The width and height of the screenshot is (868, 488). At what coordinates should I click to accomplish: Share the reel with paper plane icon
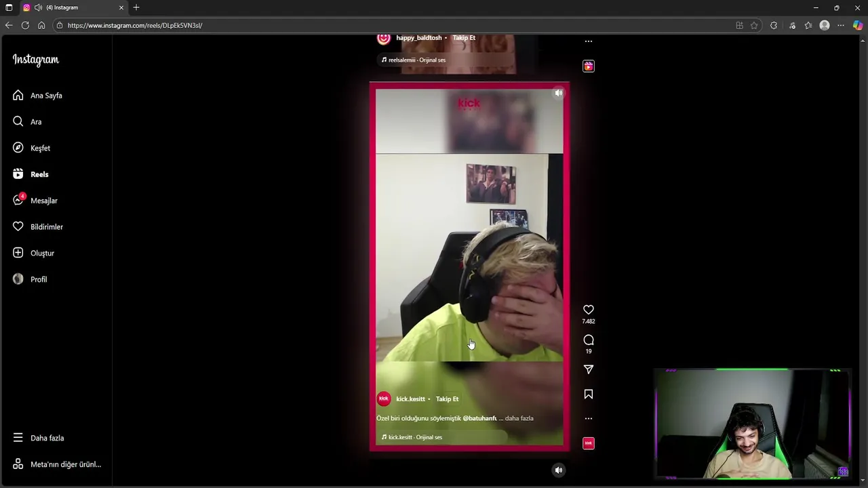[589, 369]
